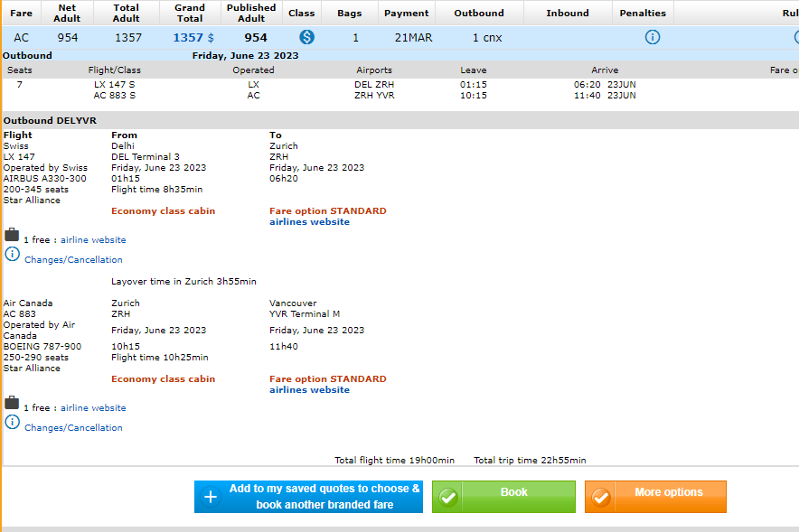Open 'airlines website' under AC 883 Fare option
The image size is (799, 532).
click(x=309, y=390)
